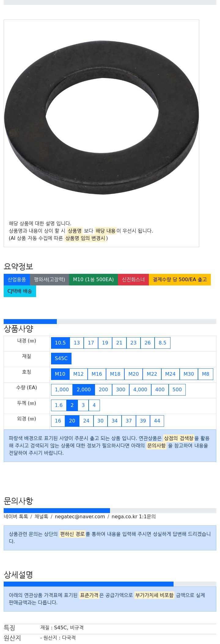Choose inner diameter 13 option
Image resolution: width=220 pixels, height=644 pixels.
(x=77, y=343)
